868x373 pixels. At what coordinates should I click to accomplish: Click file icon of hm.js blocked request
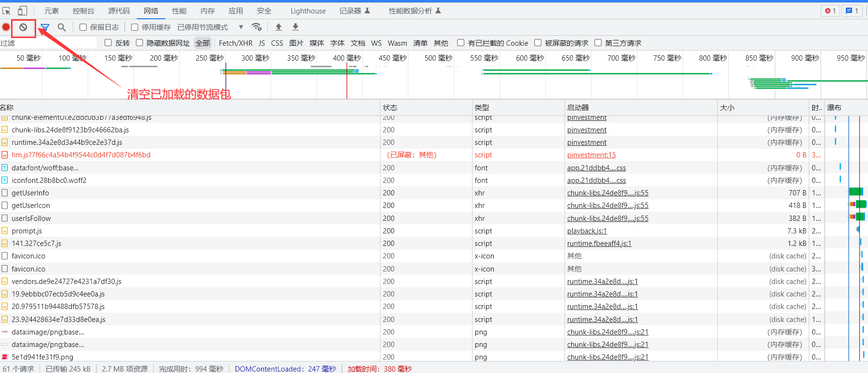click(5, 155)
